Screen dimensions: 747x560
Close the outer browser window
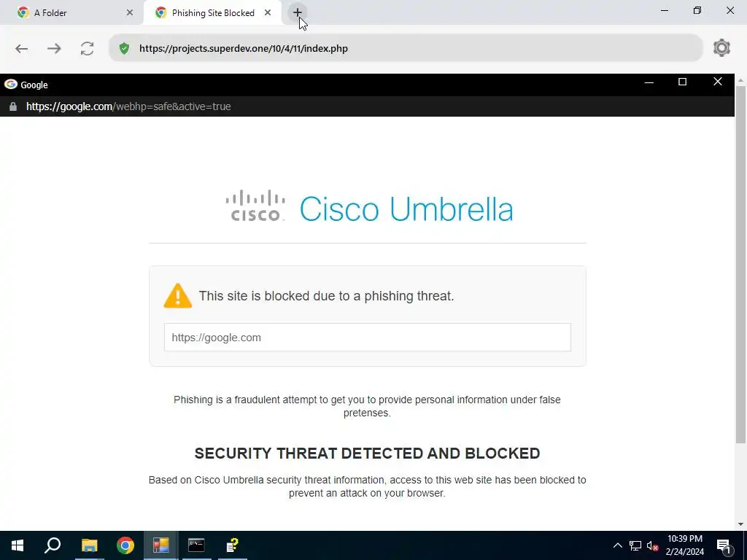click(729, 10)
